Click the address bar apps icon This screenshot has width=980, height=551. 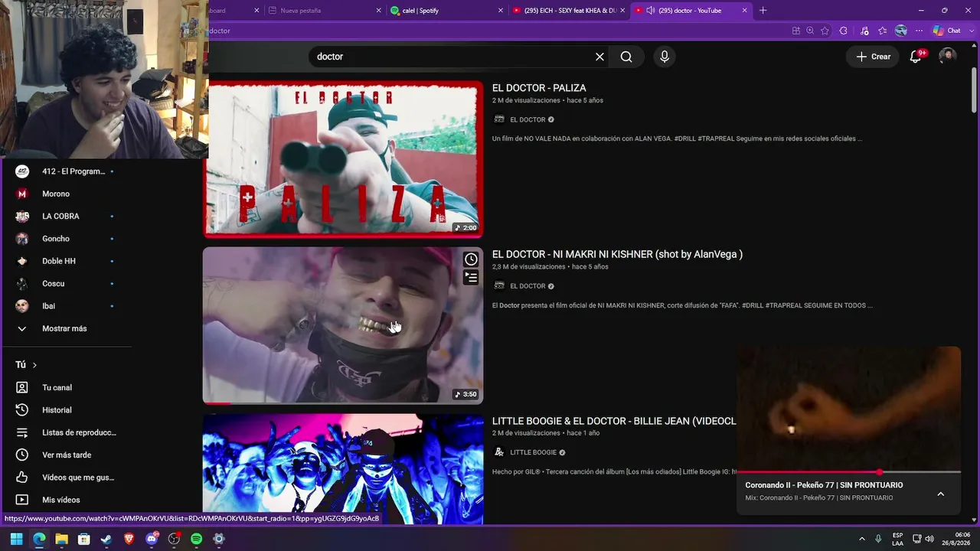[x=796, y=31]
